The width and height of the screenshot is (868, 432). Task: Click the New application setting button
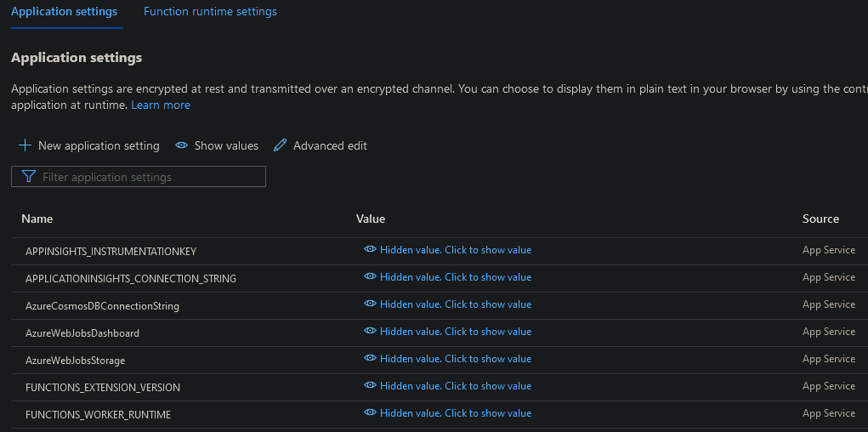99,145
